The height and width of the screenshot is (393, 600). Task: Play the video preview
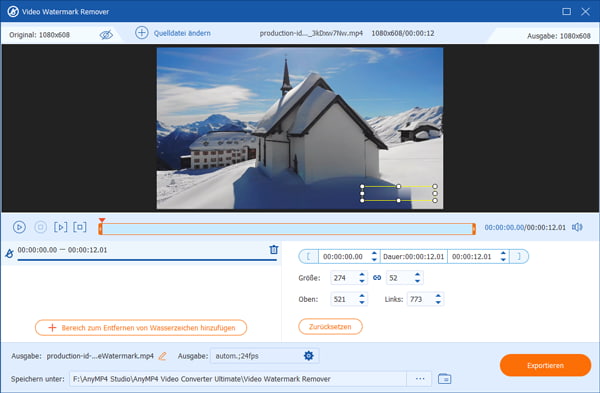coord(19,227)
